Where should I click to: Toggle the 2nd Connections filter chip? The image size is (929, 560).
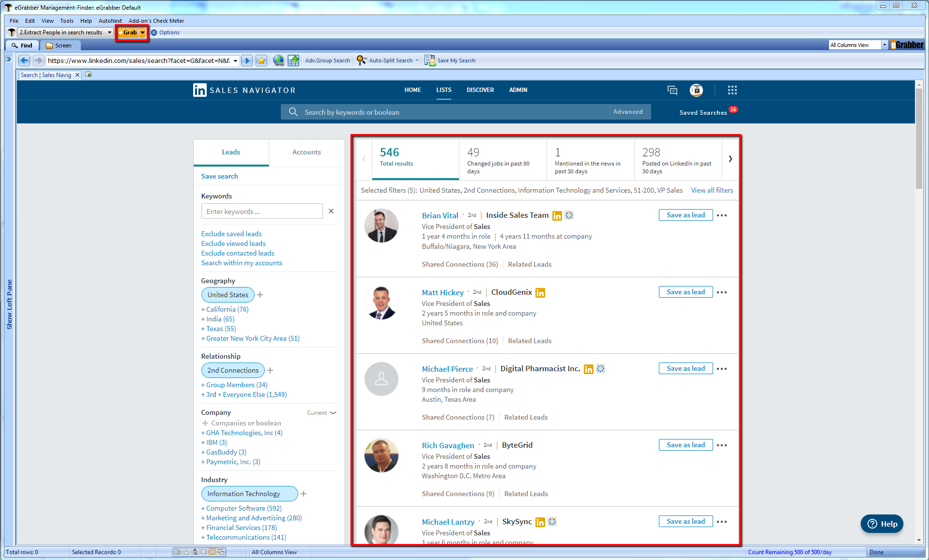[x=233, y=370]
